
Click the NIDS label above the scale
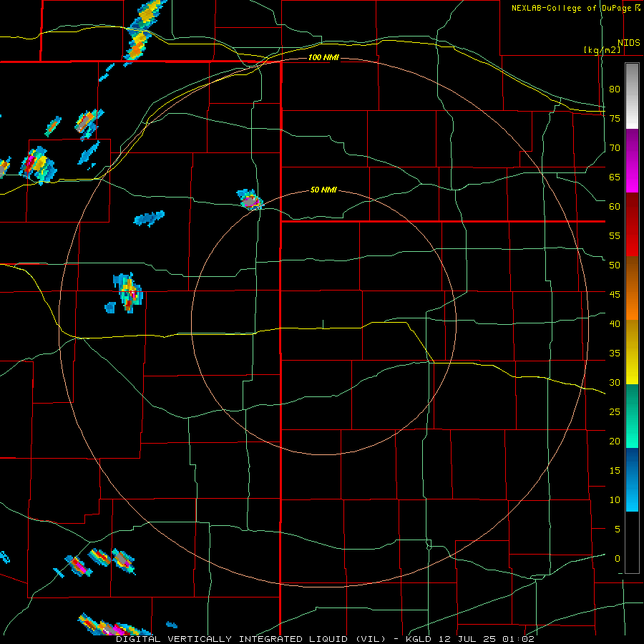point(629,43)
